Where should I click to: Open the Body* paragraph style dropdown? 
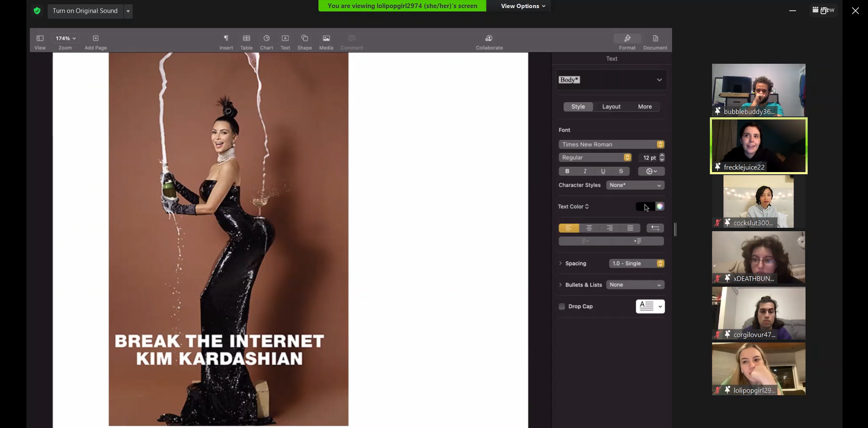click(x=611, y=80)
